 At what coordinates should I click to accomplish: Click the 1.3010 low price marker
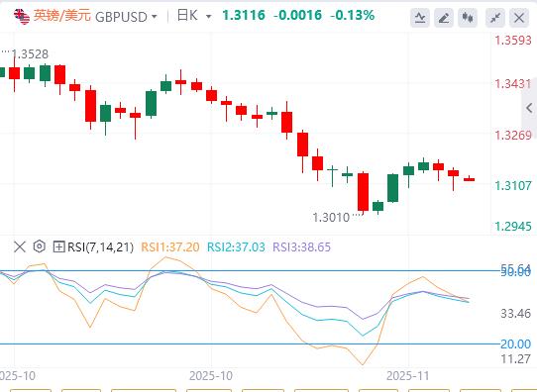(x=331, y=217)
